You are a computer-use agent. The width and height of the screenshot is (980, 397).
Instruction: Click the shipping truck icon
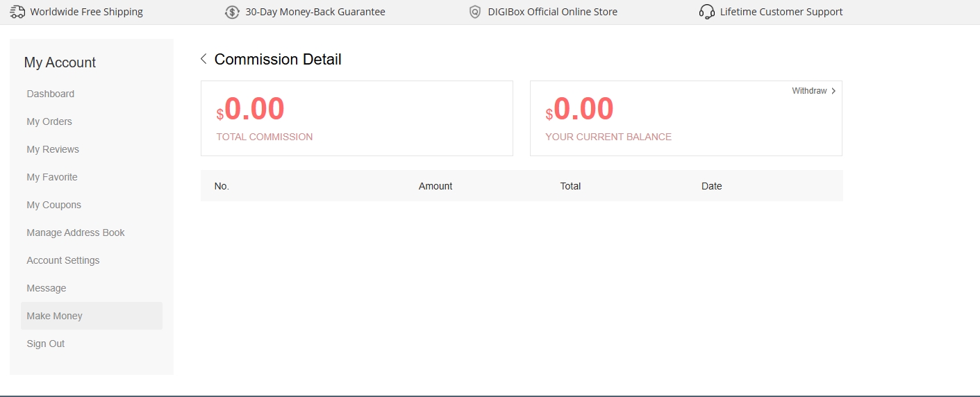point(17,12)
